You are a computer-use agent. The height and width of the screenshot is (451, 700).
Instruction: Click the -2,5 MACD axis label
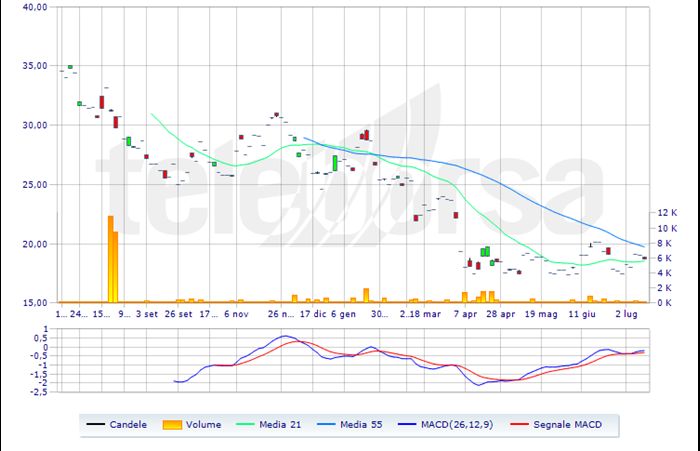(39, 392)
